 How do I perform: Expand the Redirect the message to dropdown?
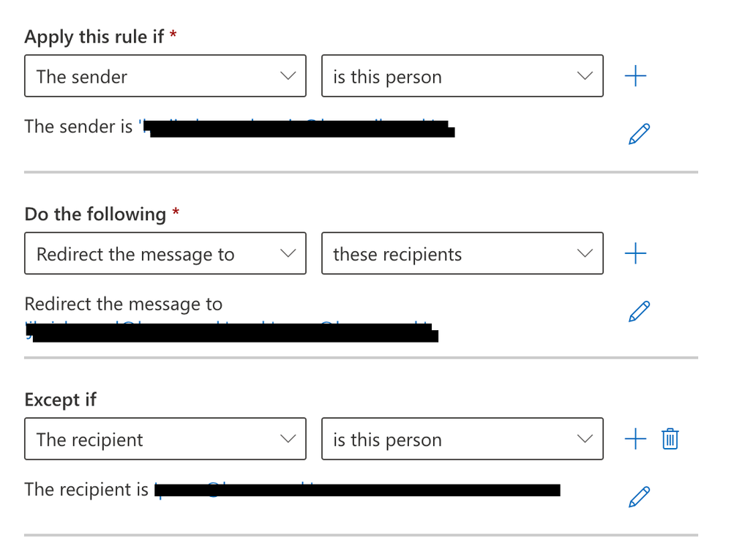tap(165, 253)
